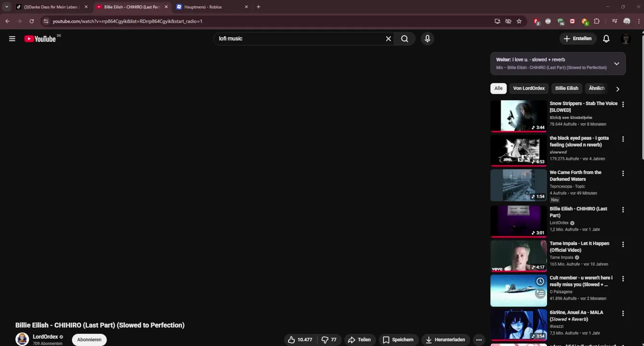Open the Chrome three-dot menu

point(638,21)
